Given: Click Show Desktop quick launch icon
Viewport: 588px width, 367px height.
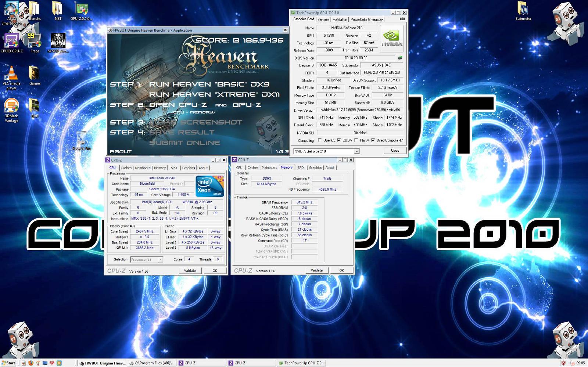Looking at the screenshot, I should [x=45, y=363].
